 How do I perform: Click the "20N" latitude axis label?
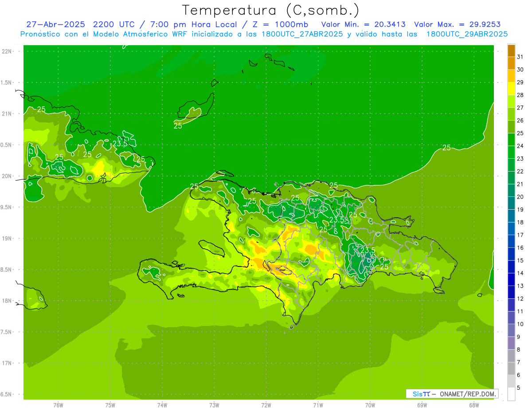tap(7, 176)
